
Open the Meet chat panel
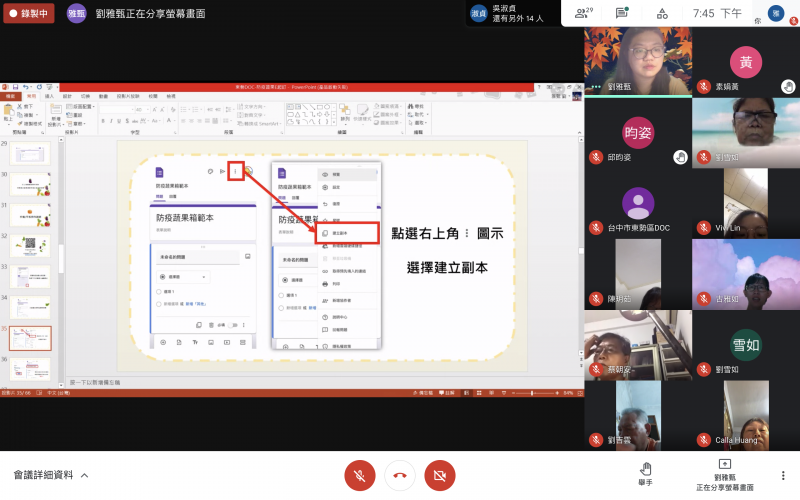point(622,13)
